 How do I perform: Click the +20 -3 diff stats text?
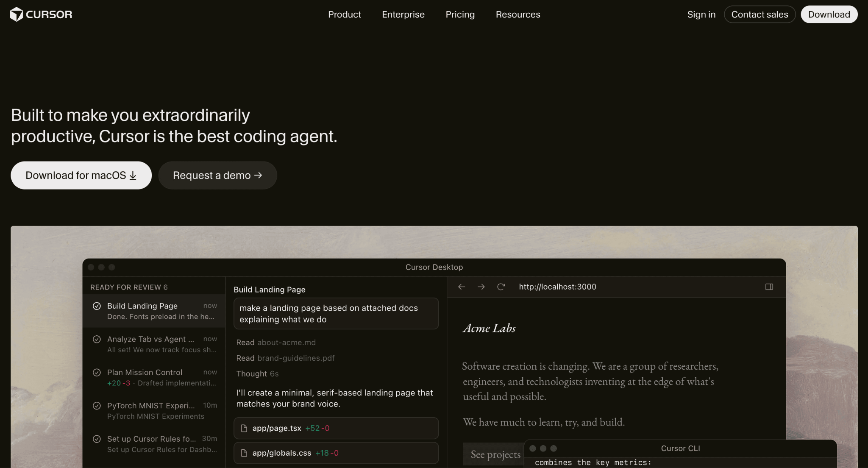click(x=118, y=383)
